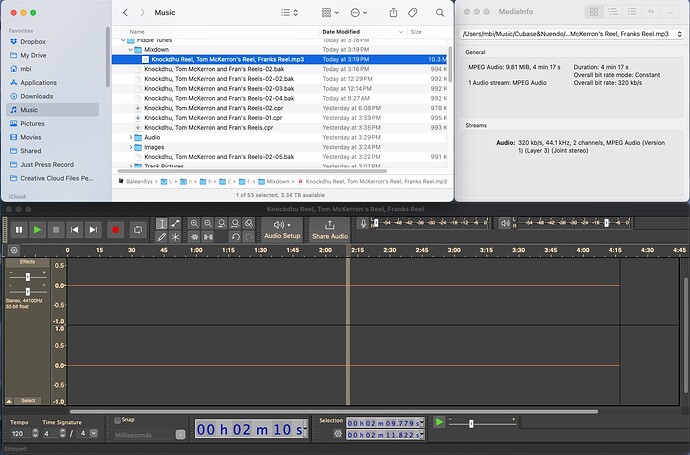Image resolution: width=690 pixels, height=455 pixels.
Task: Skip to start of the track
Action: 74,230
